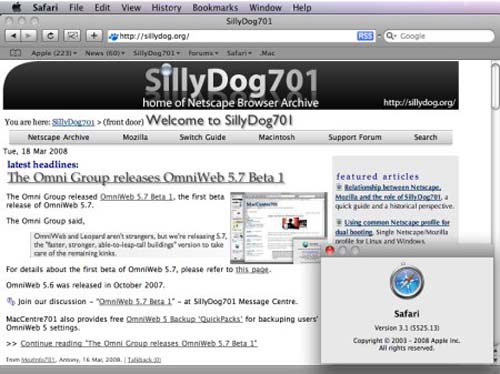Expand the Forums bookmarks dropdown

(203, 53)
